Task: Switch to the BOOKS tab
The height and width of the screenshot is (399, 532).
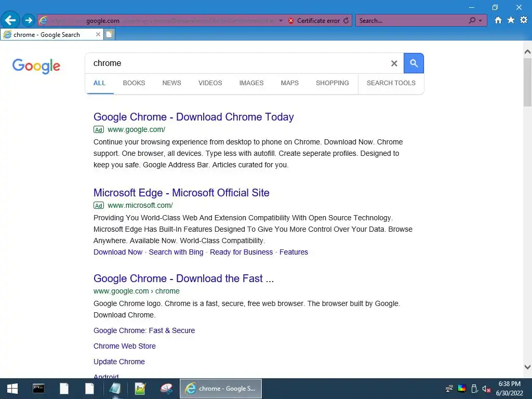Action: pyautogui.click(x=134, y=83)
